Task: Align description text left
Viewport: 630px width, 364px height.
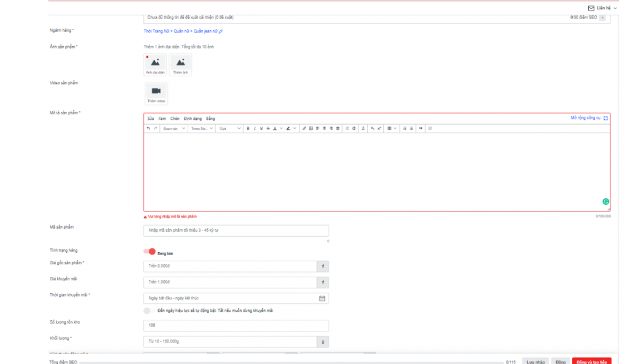Action: coord(317,129)
